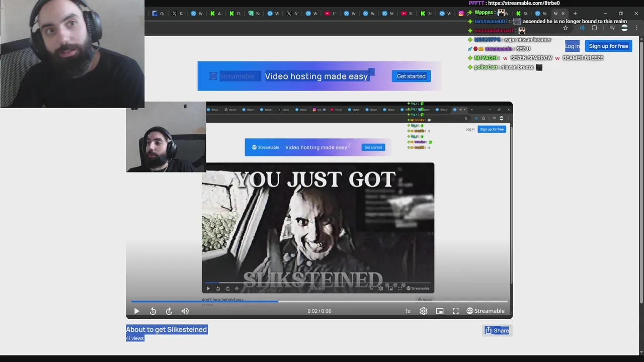Enter fullscreen video mode
This screenshot has width=644, height=362.
click(x=456, y=311)
